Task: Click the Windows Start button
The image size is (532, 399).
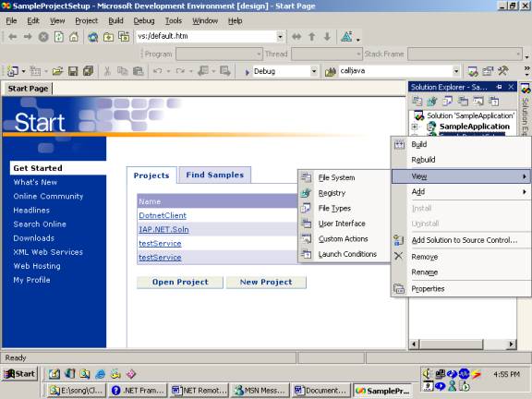Action: coord(20,374)
